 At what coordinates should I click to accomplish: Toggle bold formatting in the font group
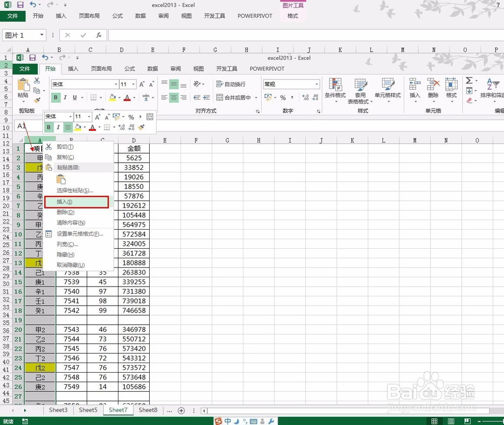point(55,97)
